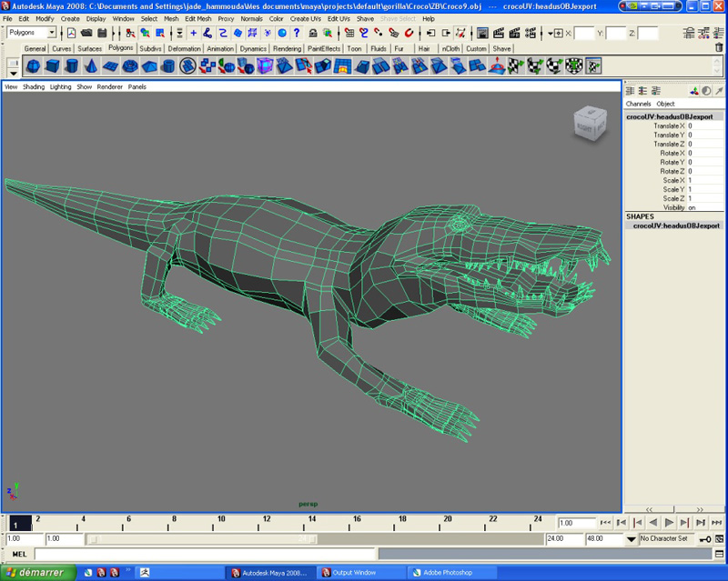This screenshot has height=581, width=728.
Task: Open the character set dropdown arrow
Action: (631, 539)
